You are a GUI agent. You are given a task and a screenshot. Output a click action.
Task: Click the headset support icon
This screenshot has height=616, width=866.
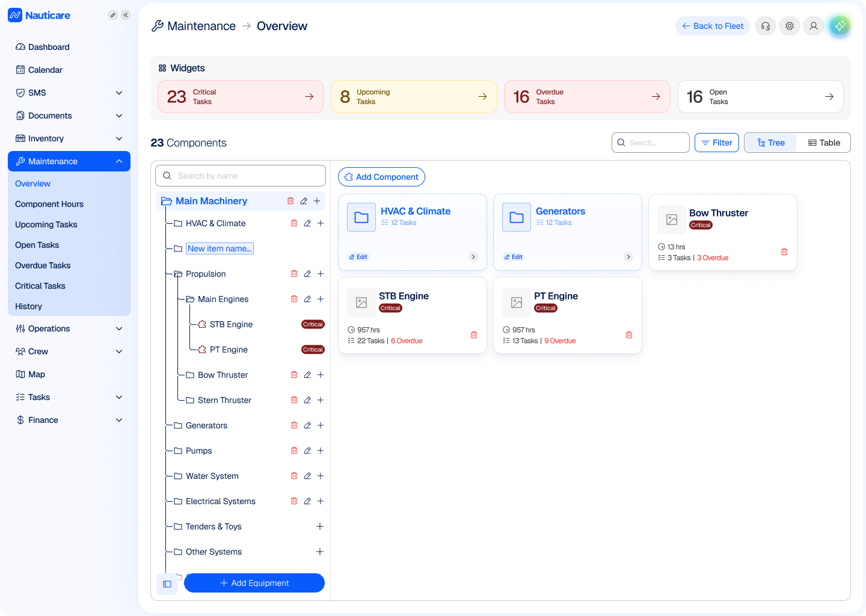click(766, 26)
